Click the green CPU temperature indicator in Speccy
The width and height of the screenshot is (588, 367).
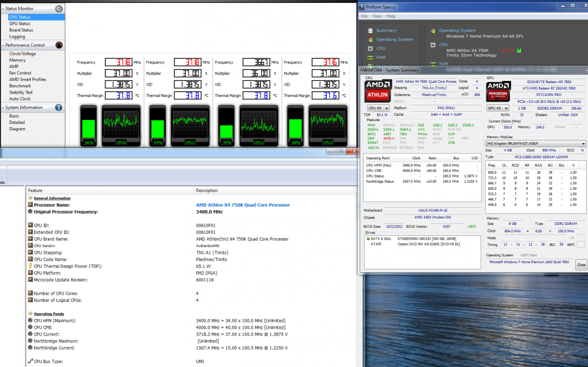click(x=519, y=50)
